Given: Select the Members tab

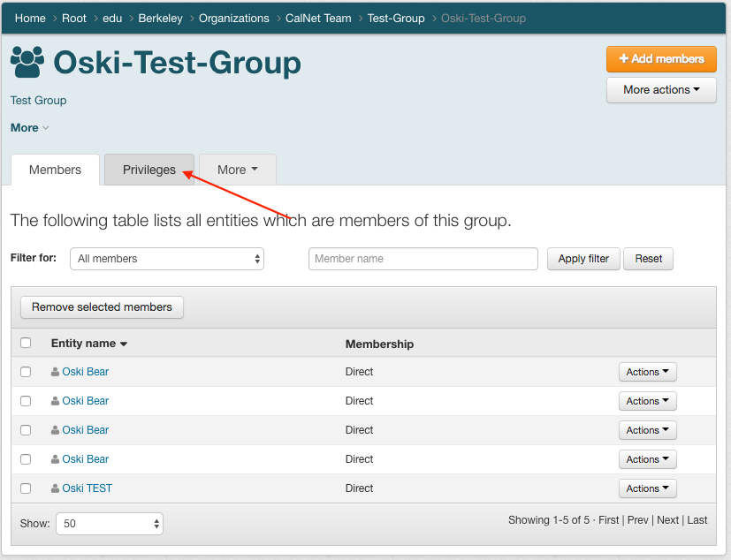Looking at the screenshot, I should click(55, 170).
